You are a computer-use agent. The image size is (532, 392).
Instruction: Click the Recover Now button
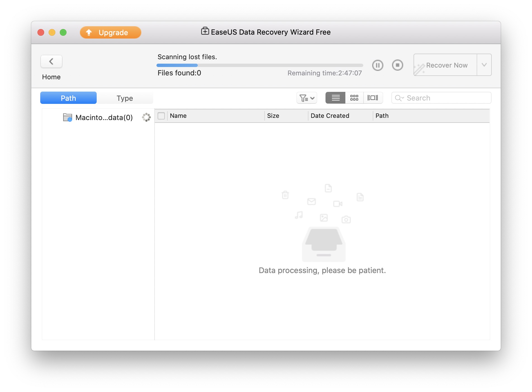click(x=445, y=65)
